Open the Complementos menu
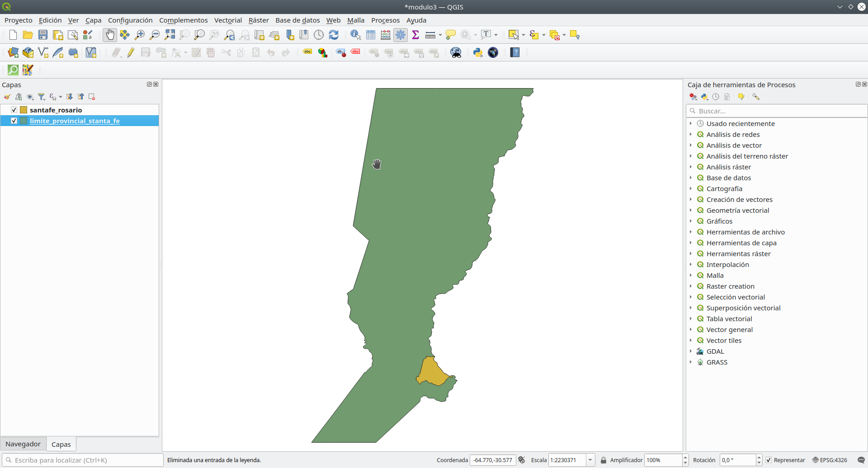This screenshot has height=468, width=868. point(183,20)
